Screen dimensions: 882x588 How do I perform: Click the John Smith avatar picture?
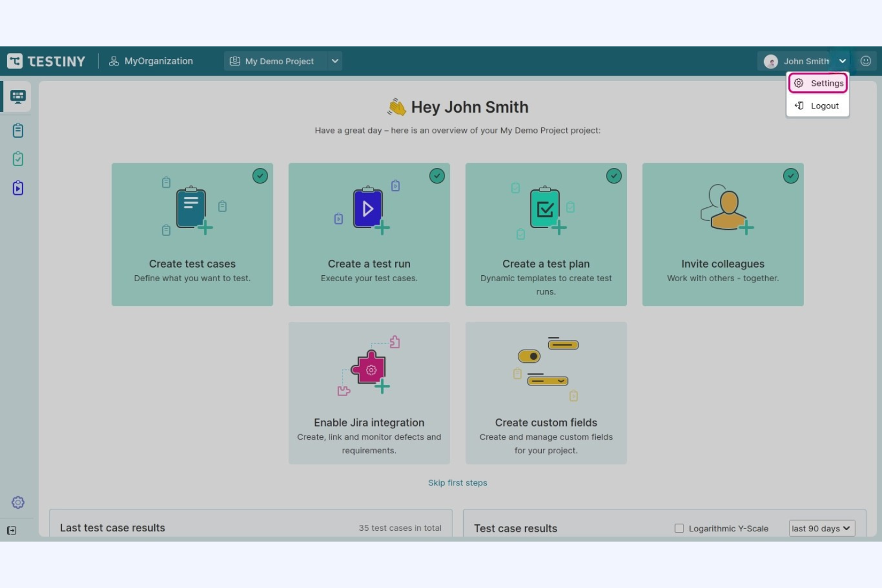coord(771,61)
